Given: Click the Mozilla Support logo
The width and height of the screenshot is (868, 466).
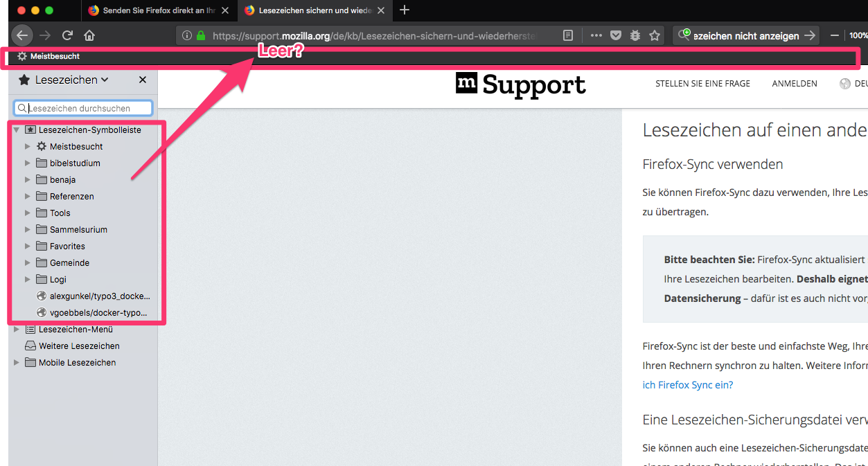Looking at the screenshot, I should [521, 84].
